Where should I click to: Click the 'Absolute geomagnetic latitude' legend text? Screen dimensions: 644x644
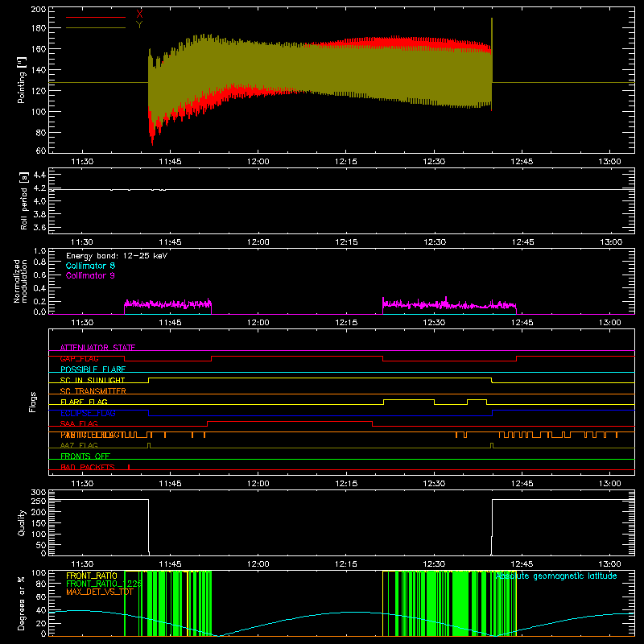[556, 576]
